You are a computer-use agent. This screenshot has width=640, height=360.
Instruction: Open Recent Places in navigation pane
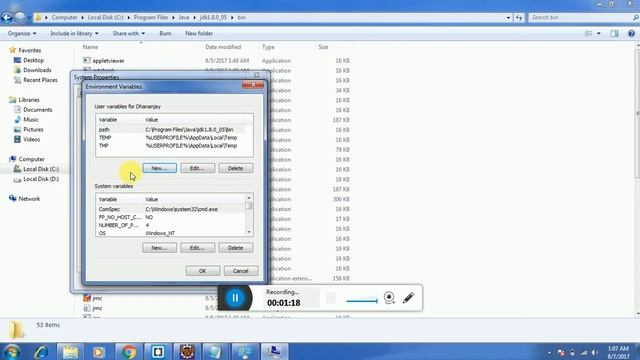[x=40, y=80]
